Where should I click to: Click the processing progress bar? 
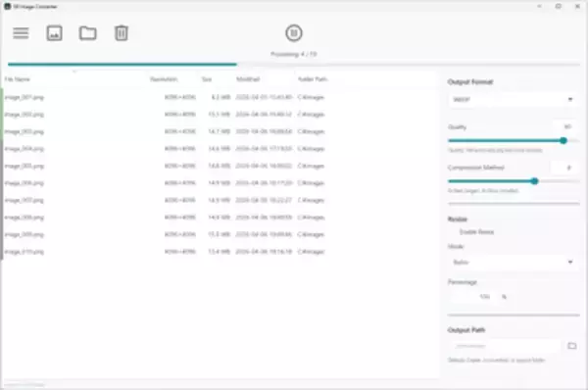[294, 65]
